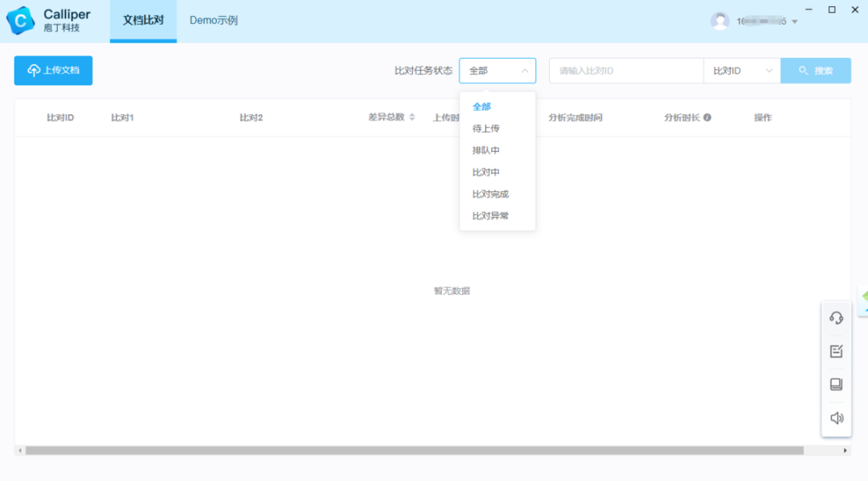The height and width of the screenshot is (481, 868).
Task: Click the 比对任务状态 label
Action: pyautogui.click(x=424, y=71)
